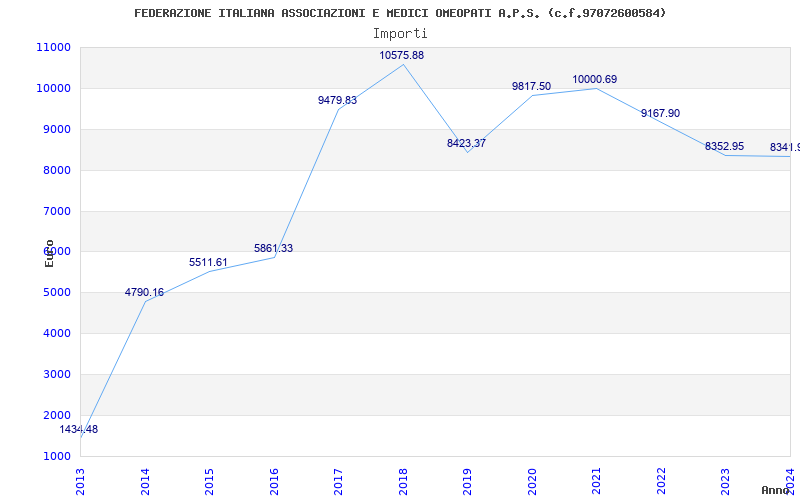Click the 5000 y-axis label

[x=56, y=292]
